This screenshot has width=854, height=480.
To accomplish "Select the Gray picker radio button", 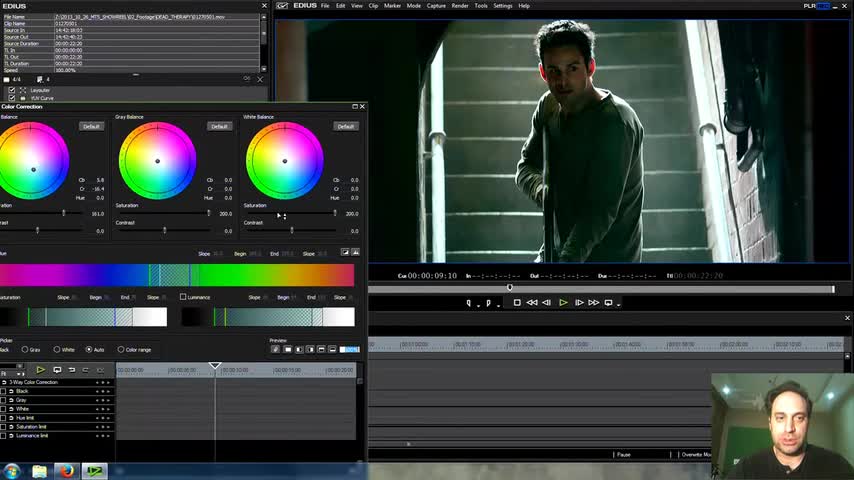I will coord(25,350).
